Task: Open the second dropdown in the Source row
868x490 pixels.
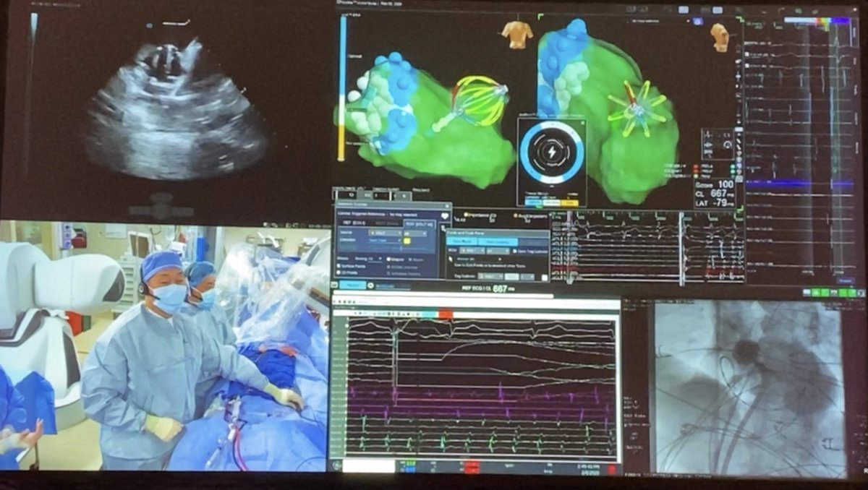Action: (x=415, y=233)
